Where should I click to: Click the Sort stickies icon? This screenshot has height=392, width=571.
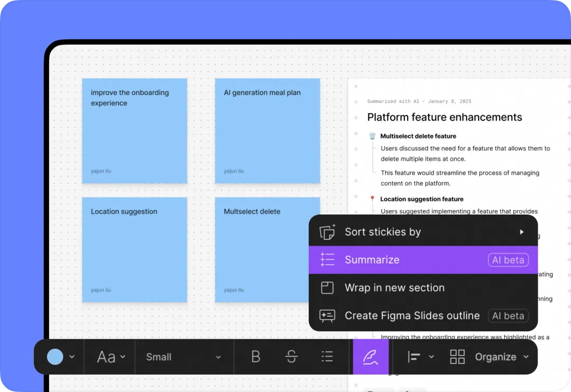coord(327,232)
